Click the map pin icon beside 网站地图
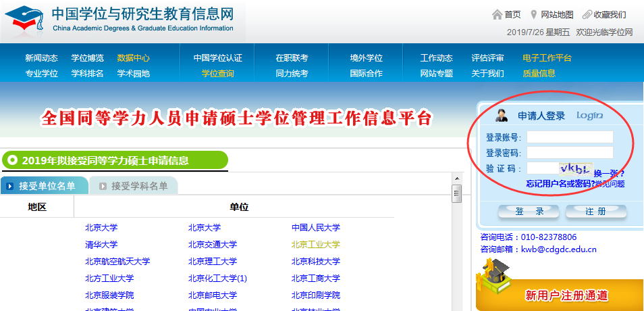Screen dimensions: 644x311 (x=533, y=15)
